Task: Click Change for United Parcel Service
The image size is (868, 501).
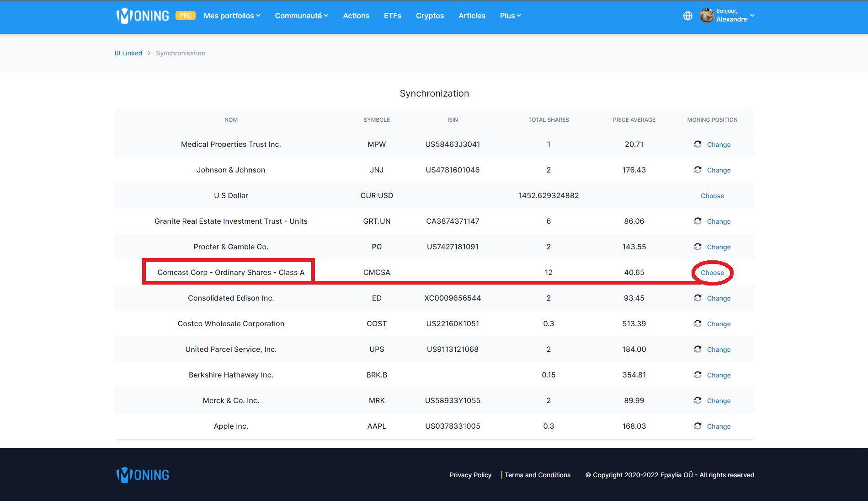Action: (719, 350)
